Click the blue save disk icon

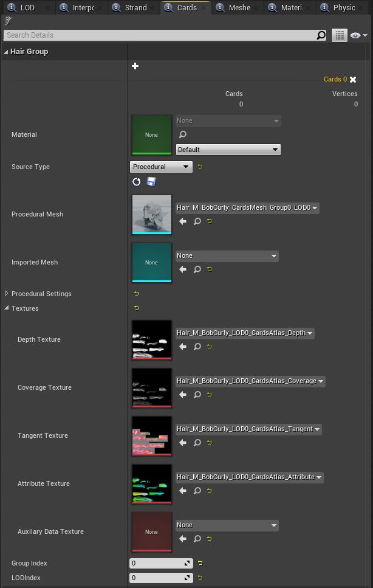coord(151,182)
